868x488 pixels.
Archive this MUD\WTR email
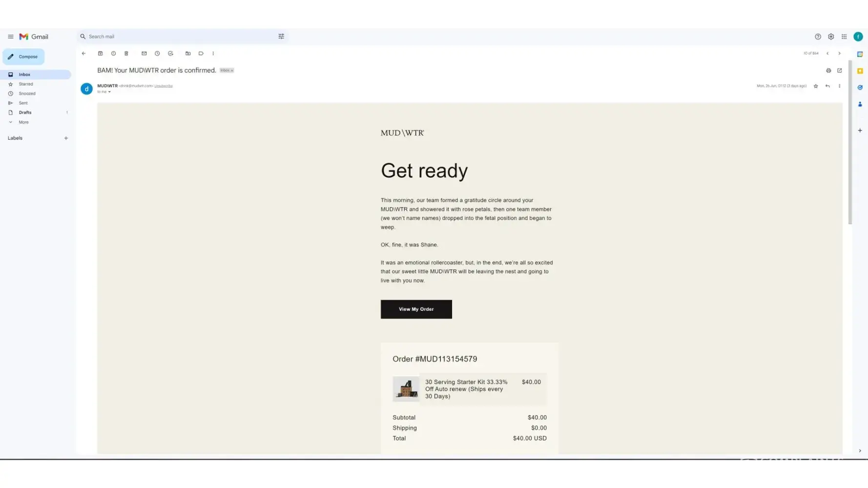100,54
